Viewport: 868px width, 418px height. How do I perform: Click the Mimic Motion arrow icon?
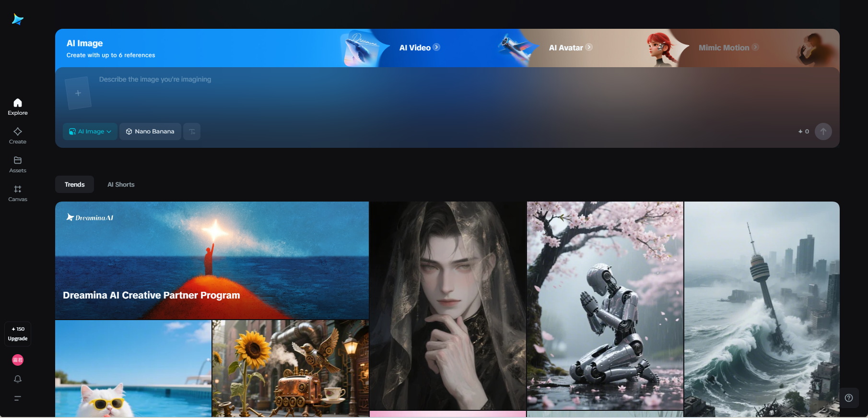[x=755, y=47]
